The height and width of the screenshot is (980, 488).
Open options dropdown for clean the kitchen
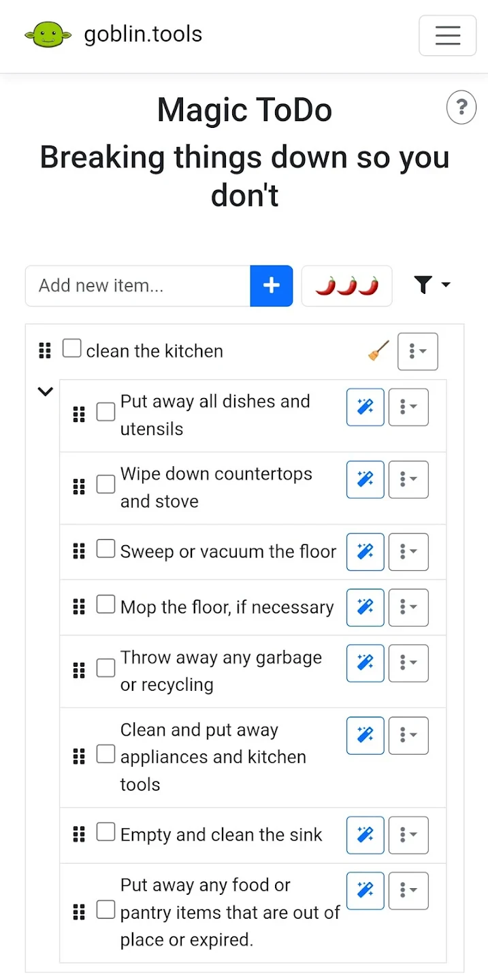coord(417,351)
